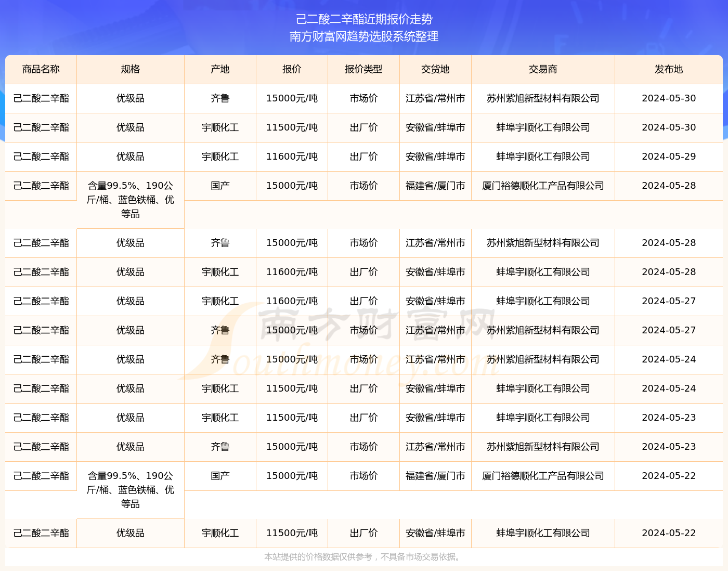This screenshot has height=571, width=728.
Task: Click date 2024-05-24 in the 苏州紫旭 row
Action: coord(669,359)
